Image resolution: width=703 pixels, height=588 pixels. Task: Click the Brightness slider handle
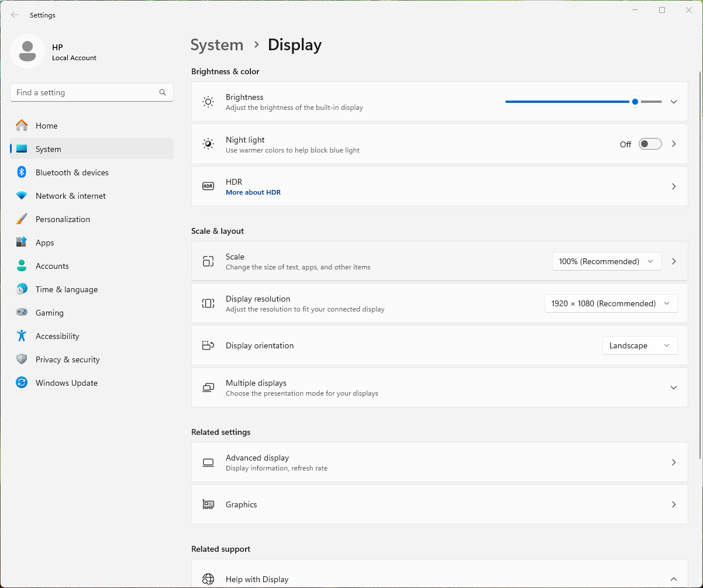coord(635,102)
